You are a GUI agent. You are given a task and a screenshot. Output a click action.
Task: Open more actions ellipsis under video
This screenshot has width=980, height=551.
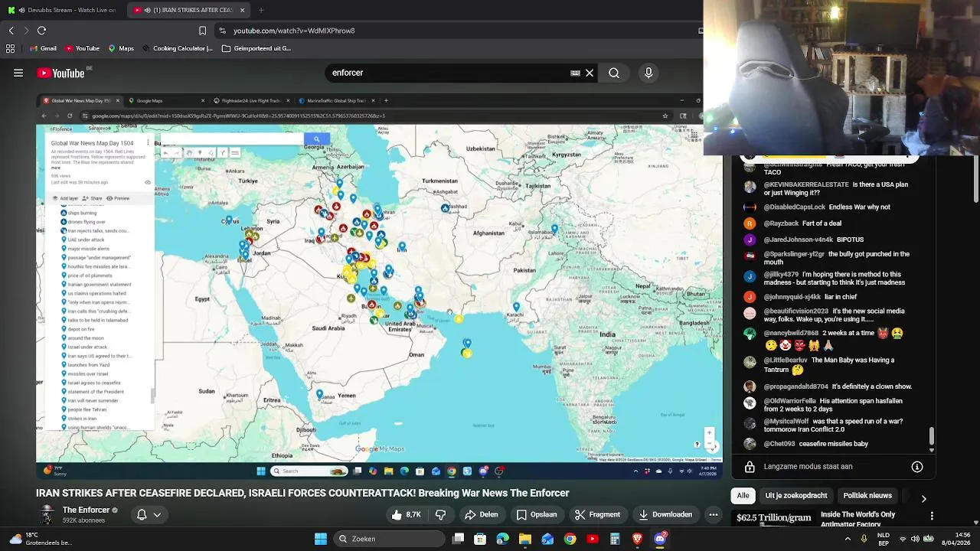click(713, 514)
